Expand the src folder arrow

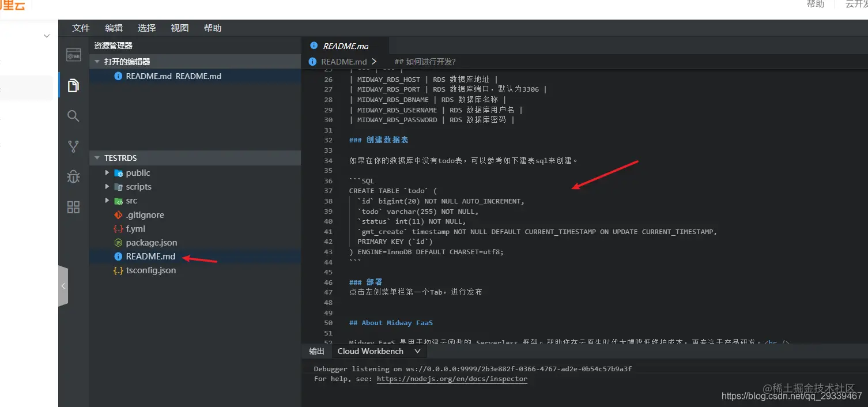[x=107, y=201]
